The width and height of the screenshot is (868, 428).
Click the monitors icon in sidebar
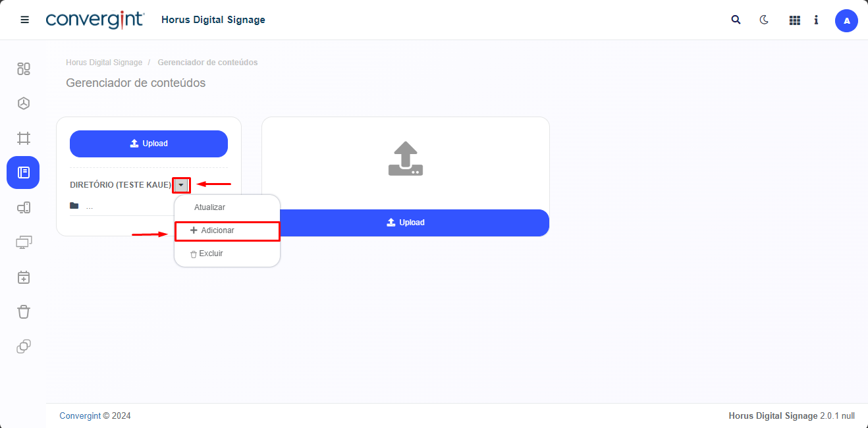[x=24, y=242]
